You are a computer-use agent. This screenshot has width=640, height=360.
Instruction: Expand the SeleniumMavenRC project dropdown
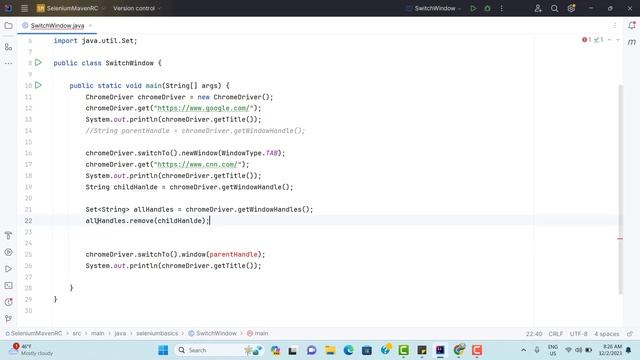pyautogui.click(x=71, y=8)
